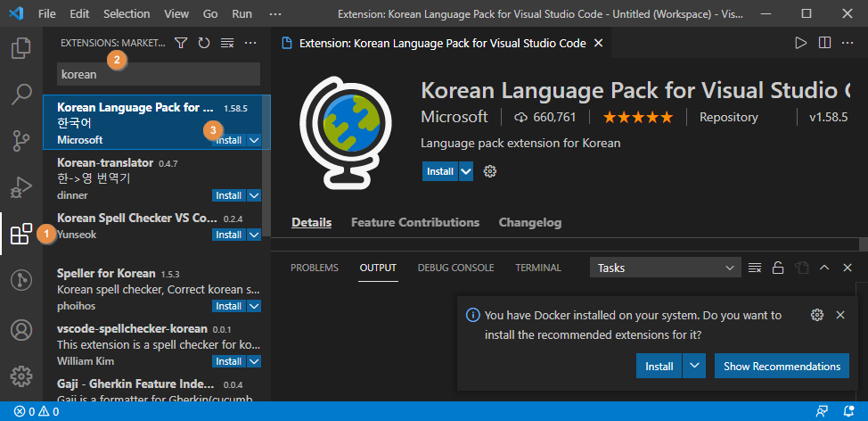This screenshot has width=868, height=421.
Task: Split the editor to the right
Action: coord(824,43)
